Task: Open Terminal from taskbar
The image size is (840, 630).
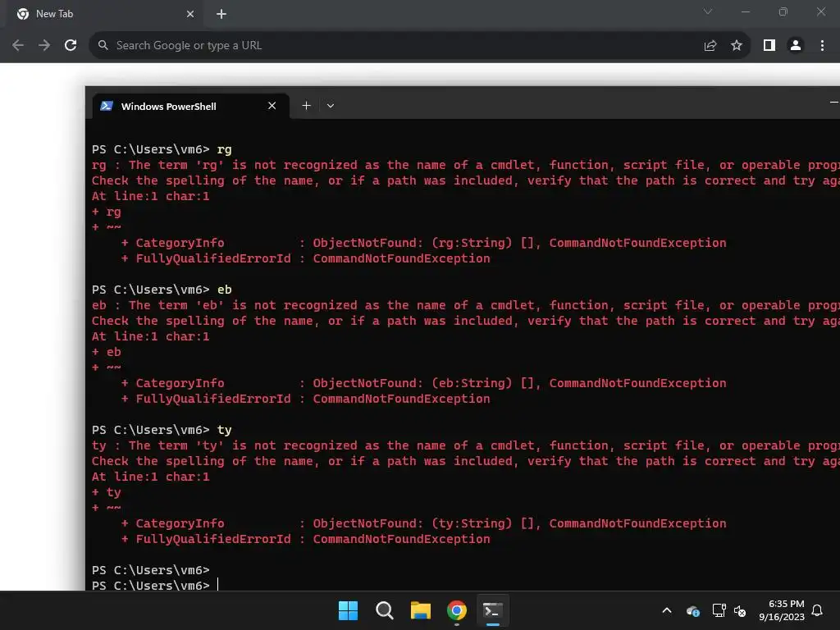Action: 493,610
